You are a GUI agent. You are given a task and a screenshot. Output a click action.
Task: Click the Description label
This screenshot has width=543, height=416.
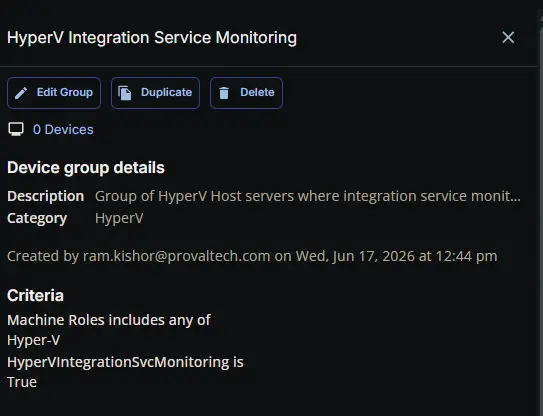click(x=46, y=196)
